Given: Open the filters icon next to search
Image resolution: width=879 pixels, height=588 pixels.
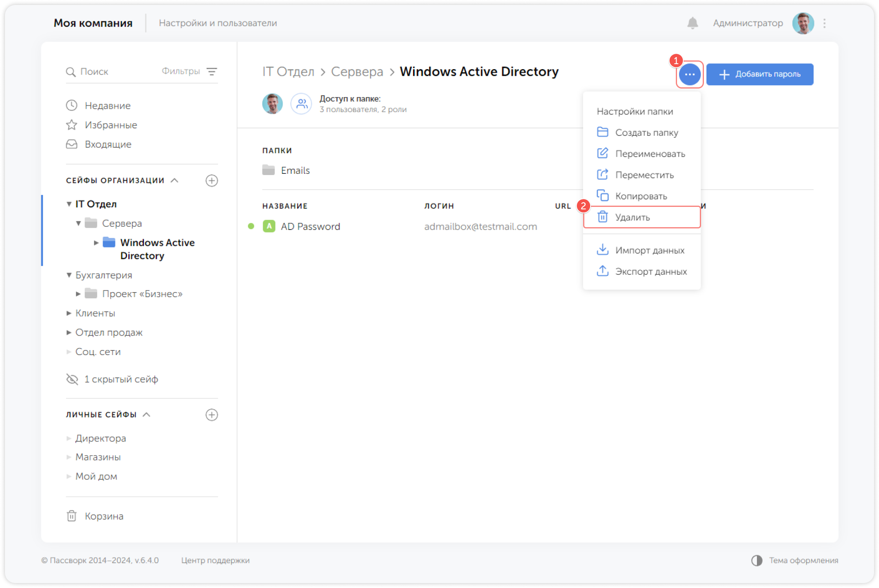Looking at the screenshot, I should click(x=212, y=72).
